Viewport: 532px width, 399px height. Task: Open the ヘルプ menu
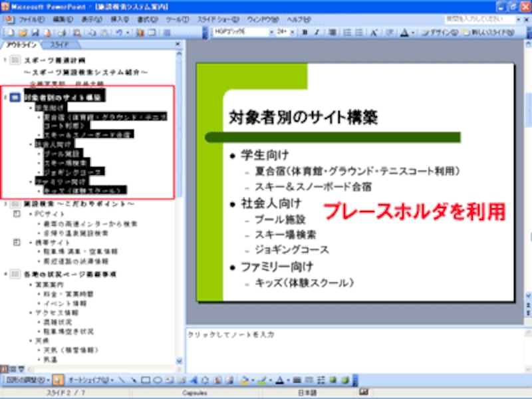point(299,19)
